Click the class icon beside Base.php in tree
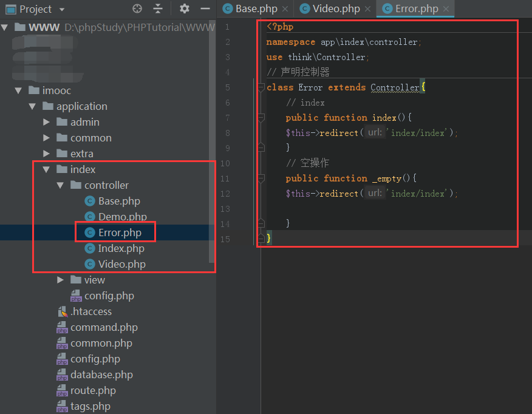532x414 pixels. point(89,201)
